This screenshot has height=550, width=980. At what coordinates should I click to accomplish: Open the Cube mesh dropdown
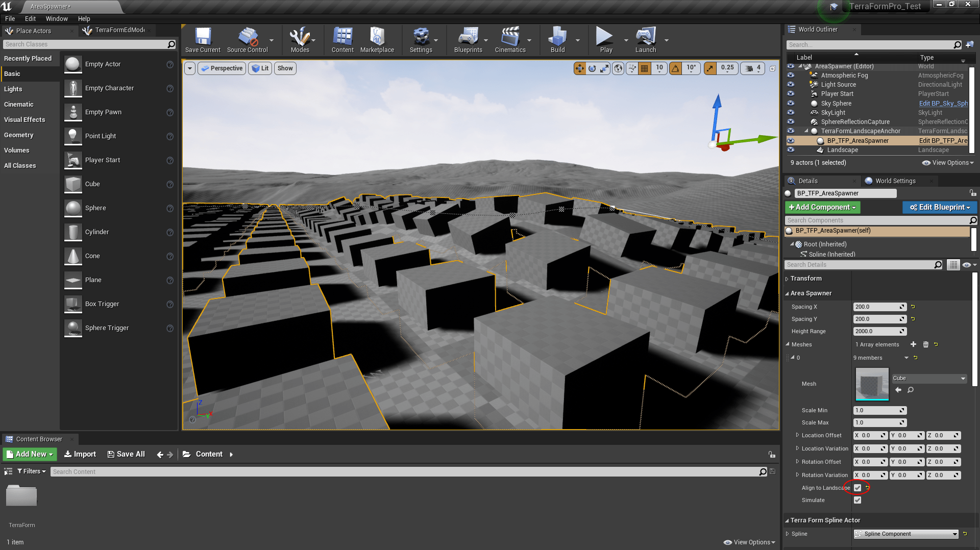coord(928,378)
